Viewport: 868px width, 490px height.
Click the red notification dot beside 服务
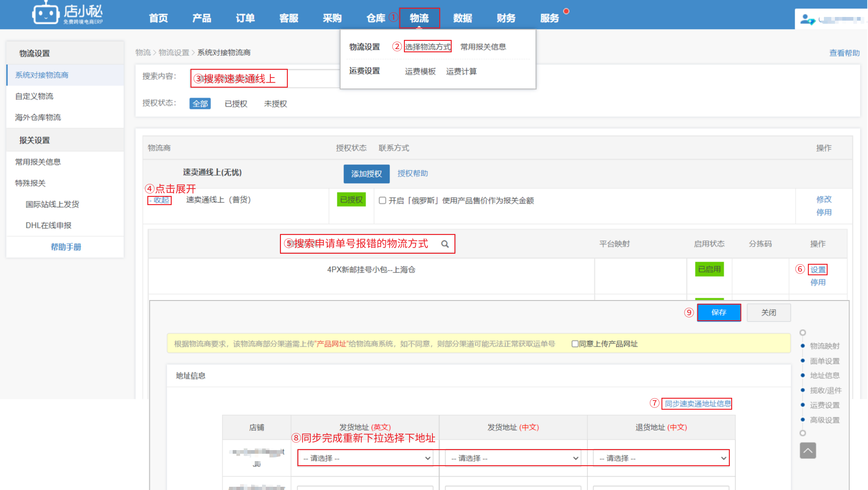click(566, 11)
